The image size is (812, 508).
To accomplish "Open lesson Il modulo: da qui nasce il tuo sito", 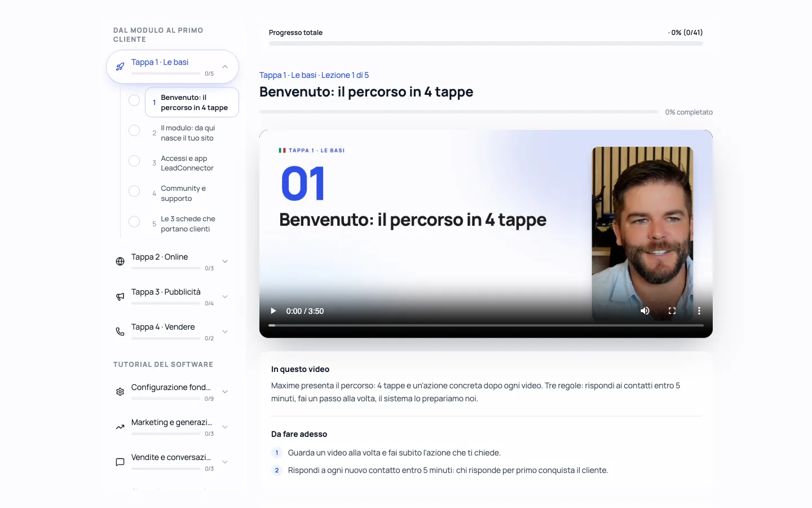I will tap(192, 133).
